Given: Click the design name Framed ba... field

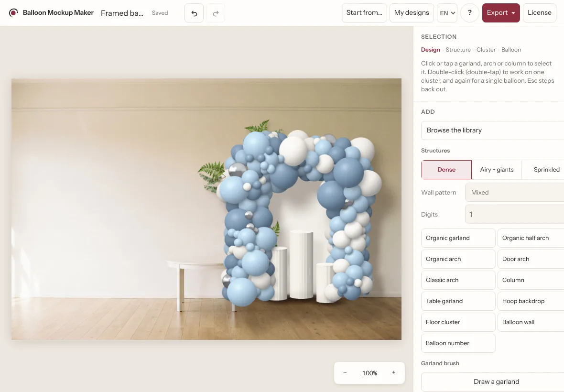Looking at the screenshot, I should click(122, 13).
